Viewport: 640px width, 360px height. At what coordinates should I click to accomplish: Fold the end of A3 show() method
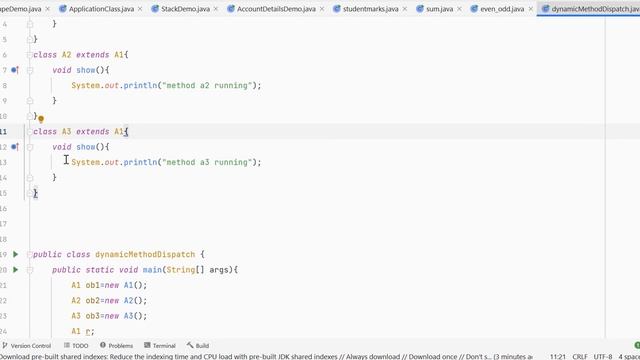tap(30, 178)
